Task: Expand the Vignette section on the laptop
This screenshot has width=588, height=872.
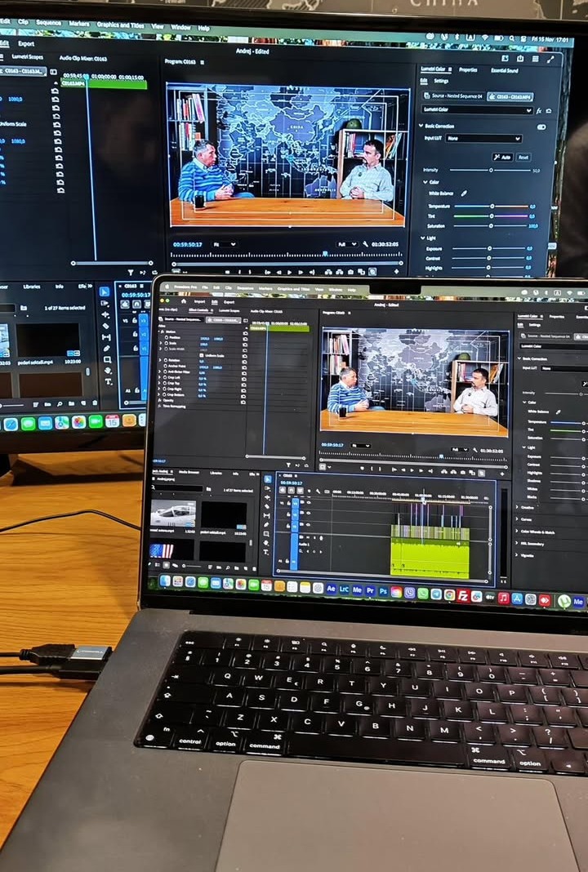Action: pos(517,555)
